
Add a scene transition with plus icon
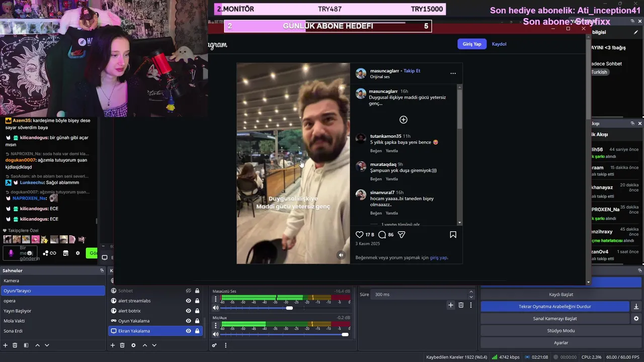[x=451, y=305]
